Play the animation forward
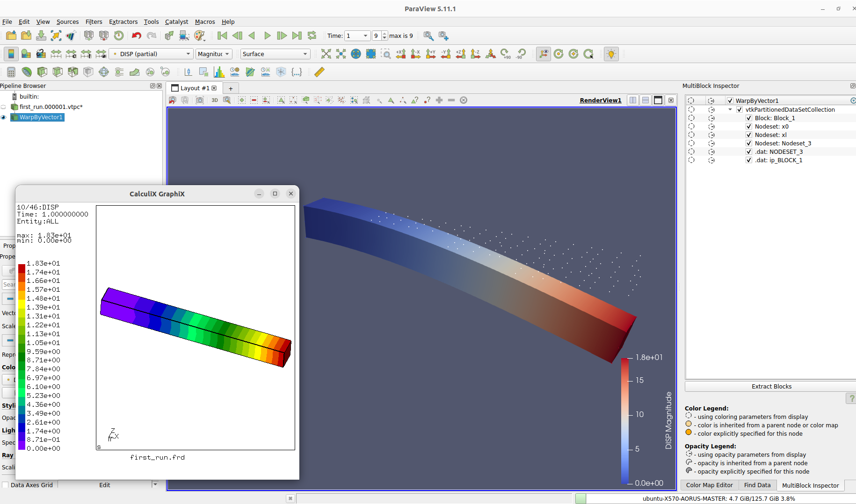 point(267,36)
